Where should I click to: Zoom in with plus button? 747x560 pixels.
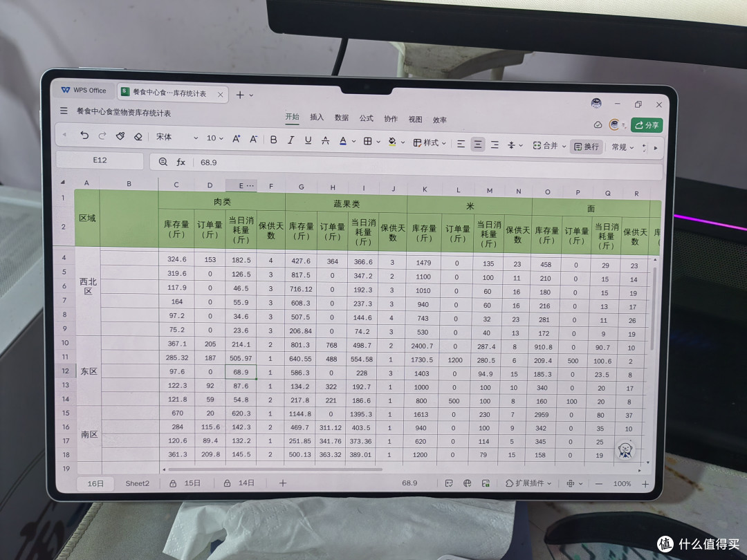pyautogui.click(x=645, y=484)
